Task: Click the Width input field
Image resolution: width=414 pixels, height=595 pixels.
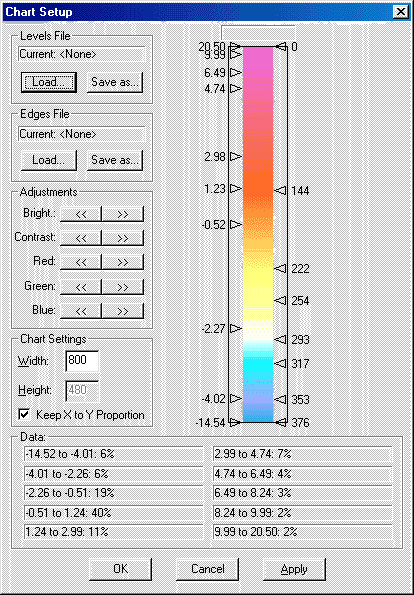Action: 82,361
